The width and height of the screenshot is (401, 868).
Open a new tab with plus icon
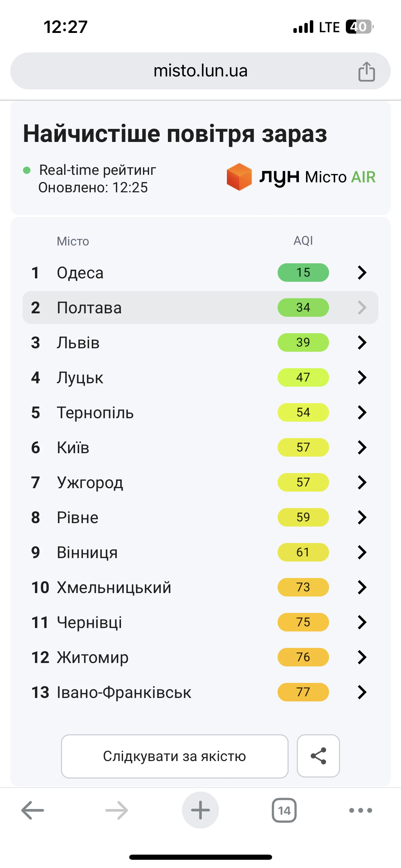200,810
